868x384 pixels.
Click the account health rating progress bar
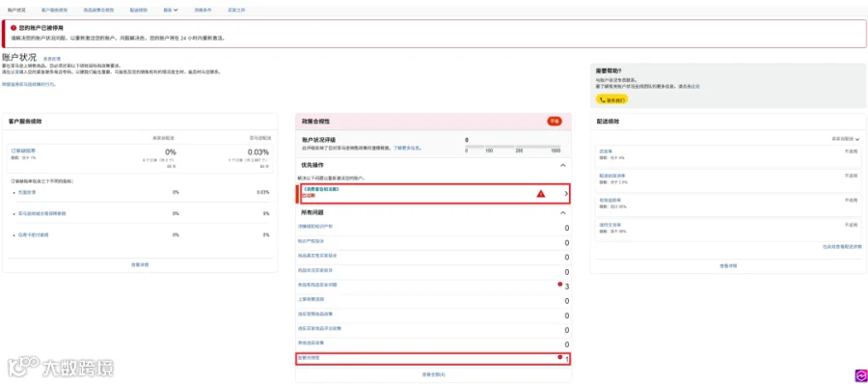pos(513,147)
